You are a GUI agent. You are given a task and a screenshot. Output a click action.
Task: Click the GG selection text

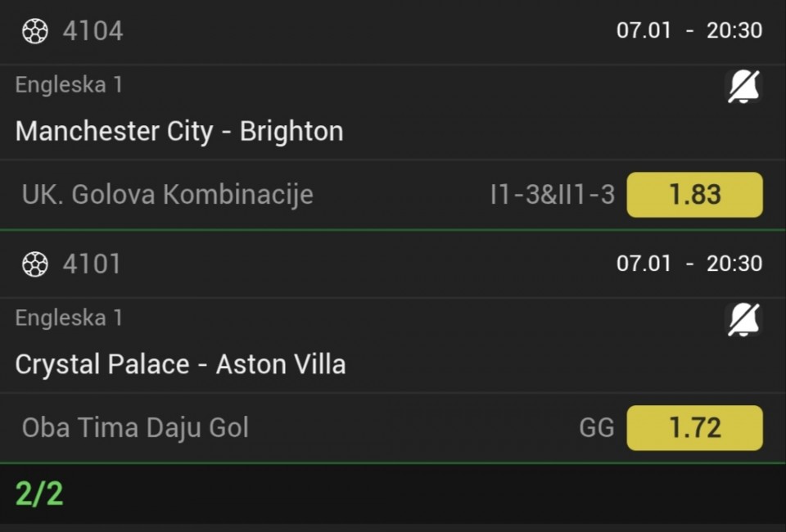point(596,427)
